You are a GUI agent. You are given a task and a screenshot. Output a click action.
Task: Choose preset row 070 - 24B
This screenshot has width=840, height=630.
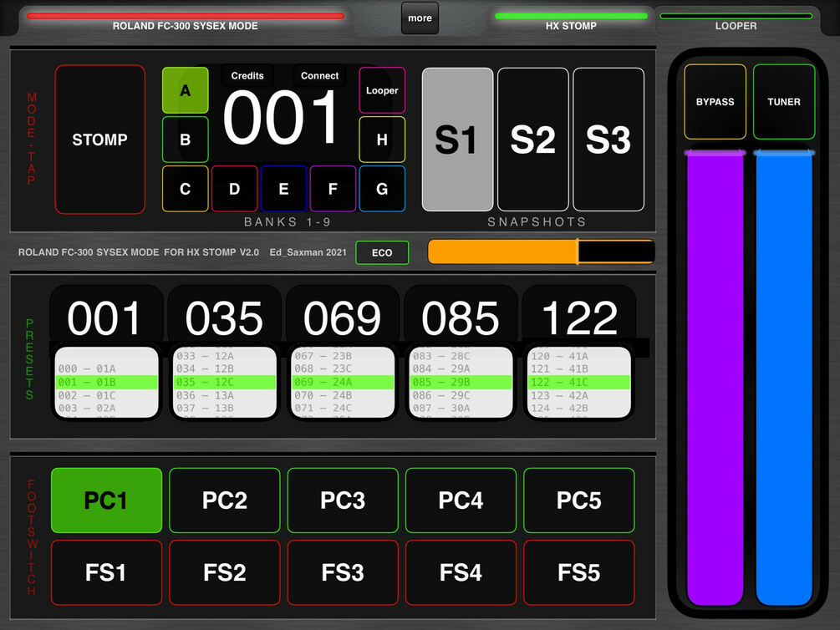[x=343, y=395]
